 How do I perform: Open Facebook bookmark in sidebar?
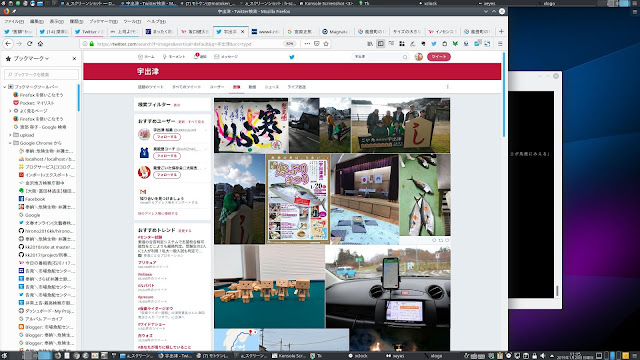pos(32,199)
